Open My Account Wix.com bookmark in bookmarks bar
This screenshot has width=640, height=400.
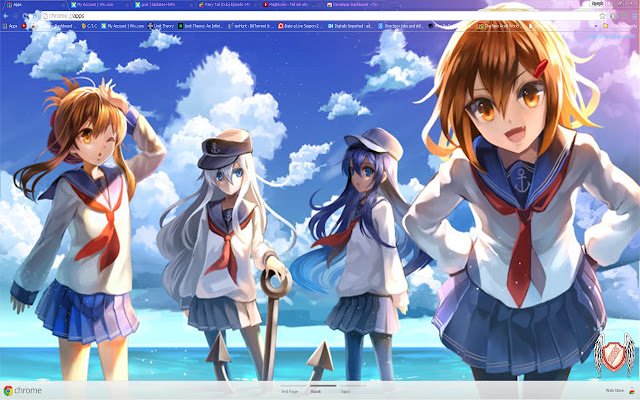[123, 26]
